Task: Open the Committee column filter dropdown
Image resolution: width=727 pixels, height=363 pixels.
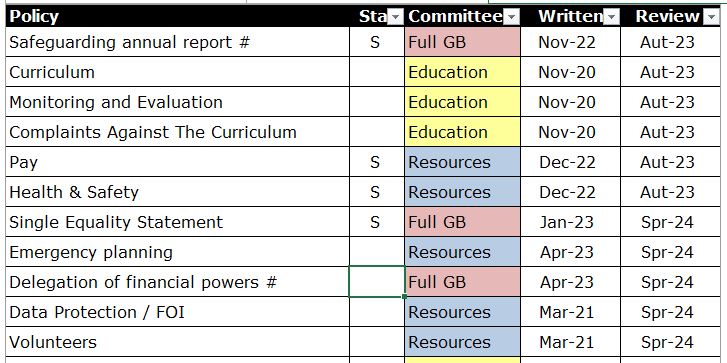Action: 511,18
